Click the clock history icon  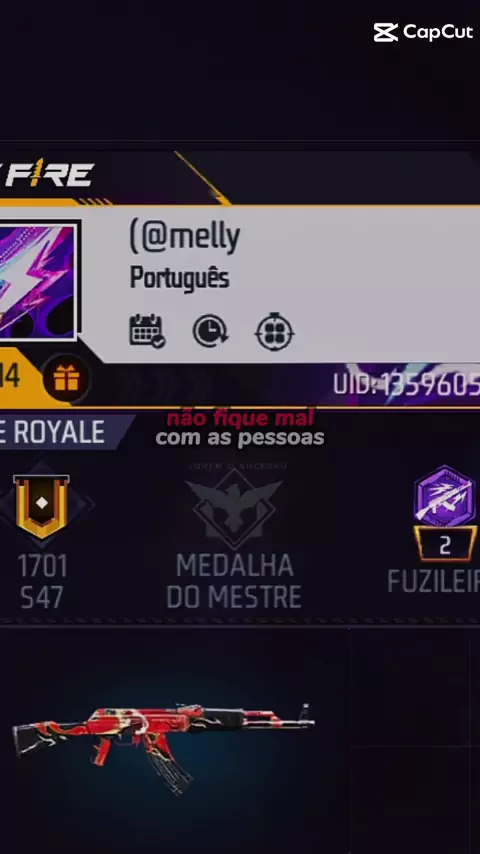point(210,331)
